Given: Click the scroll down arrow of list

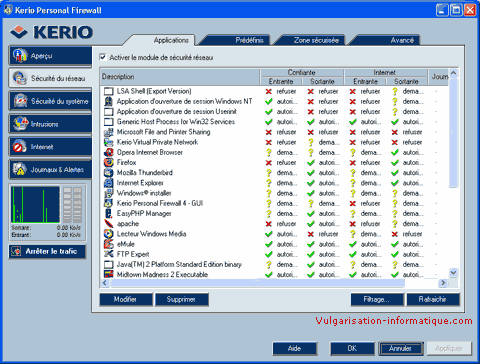Looking at the screenshot, I should pyautogui.click(x=453, y=272).
